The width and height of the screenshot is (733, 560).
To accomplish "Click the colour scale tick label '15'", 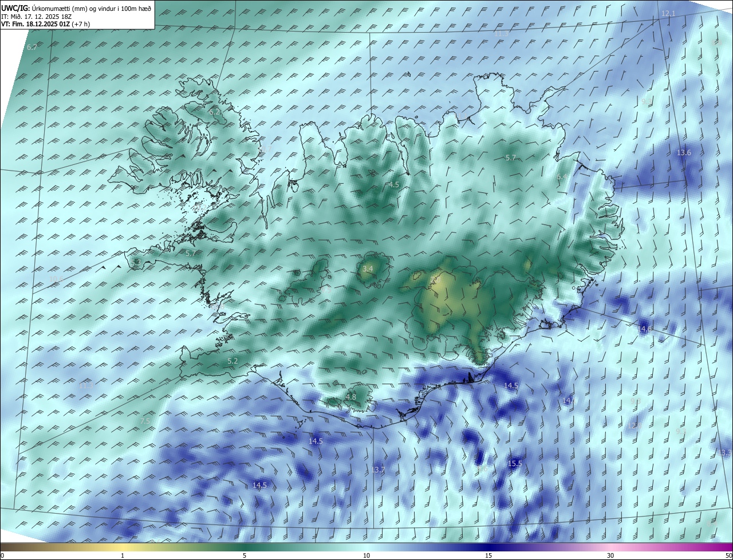I will point(488,556).
